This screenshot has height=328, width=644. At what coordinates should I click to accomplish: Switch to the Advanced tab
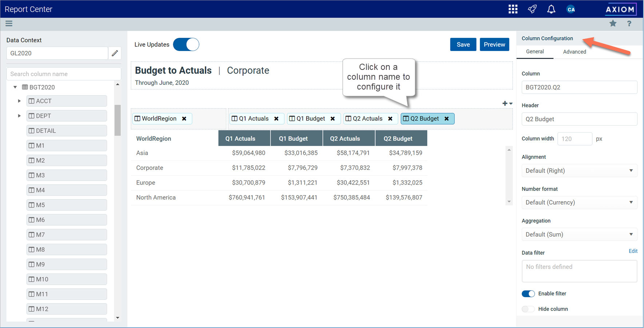[574, 52]
